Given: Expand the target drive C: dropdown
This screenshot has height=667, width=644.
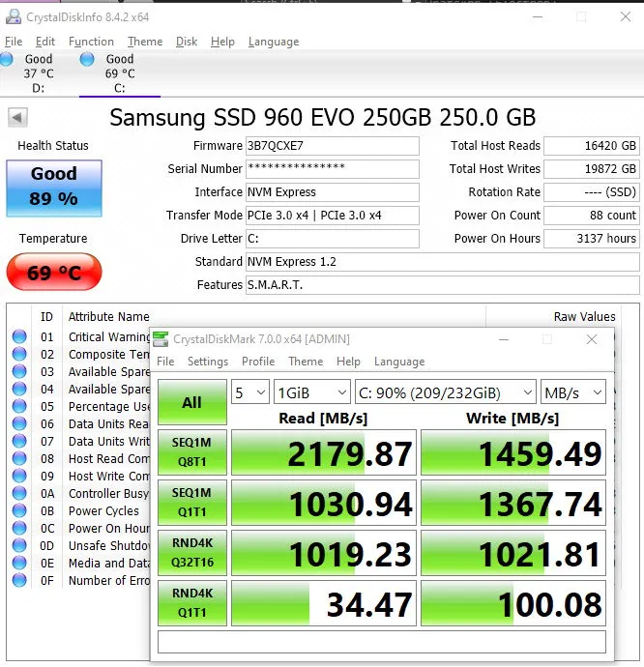Looking at the screenshot, I should coord(445,392).
